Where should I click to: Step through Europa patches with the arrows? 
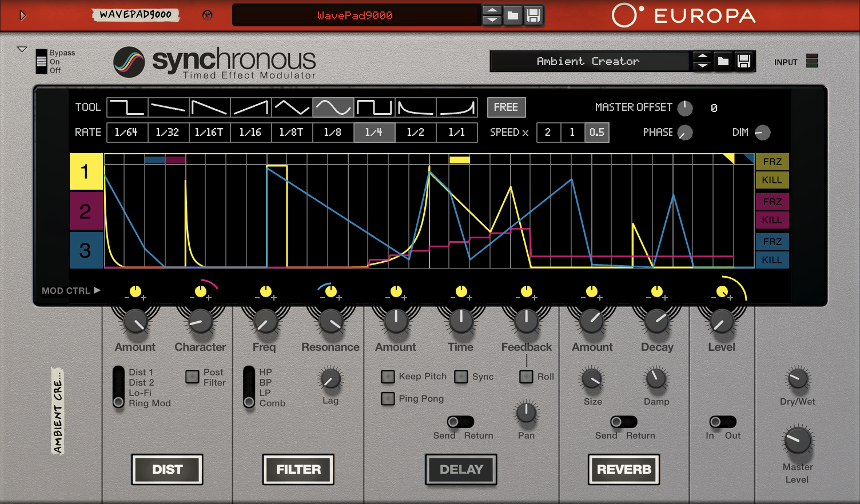click(x=492, y=15)
